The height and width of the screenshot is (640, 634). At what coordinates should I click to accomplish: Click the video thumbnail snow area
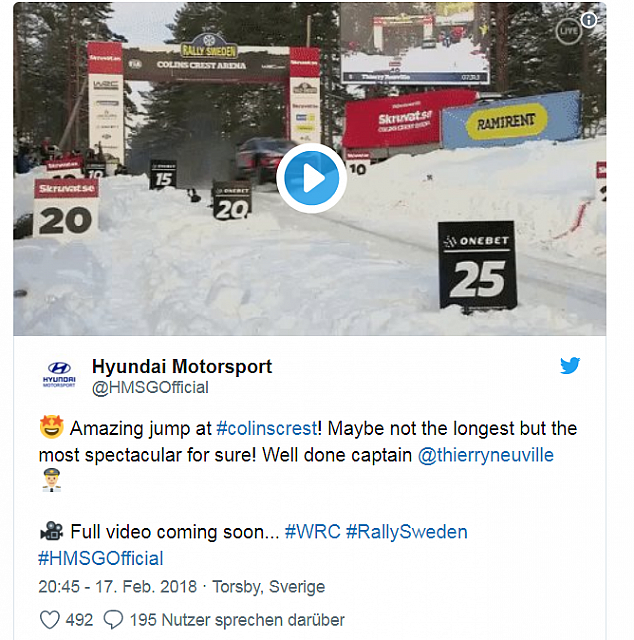pos(204,286)
